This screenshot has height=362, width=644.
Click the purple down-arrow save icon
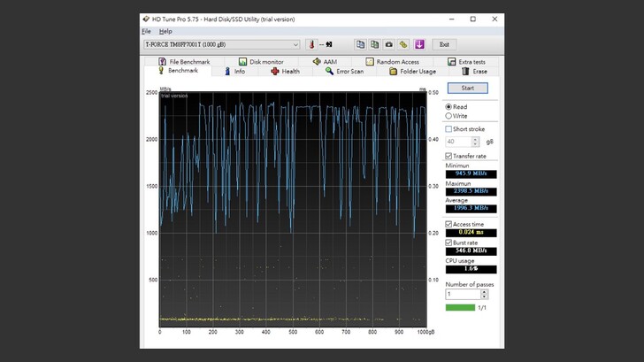(419, 44)
